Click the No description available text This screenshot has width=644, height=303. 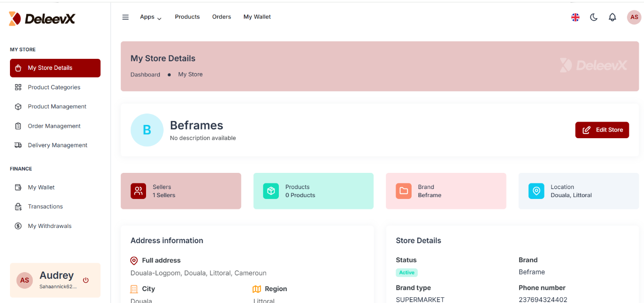203,138
